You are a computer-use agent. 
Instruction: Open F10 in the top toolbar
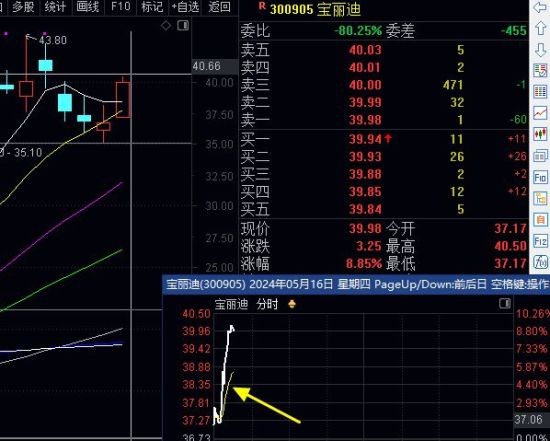point(120,7)
